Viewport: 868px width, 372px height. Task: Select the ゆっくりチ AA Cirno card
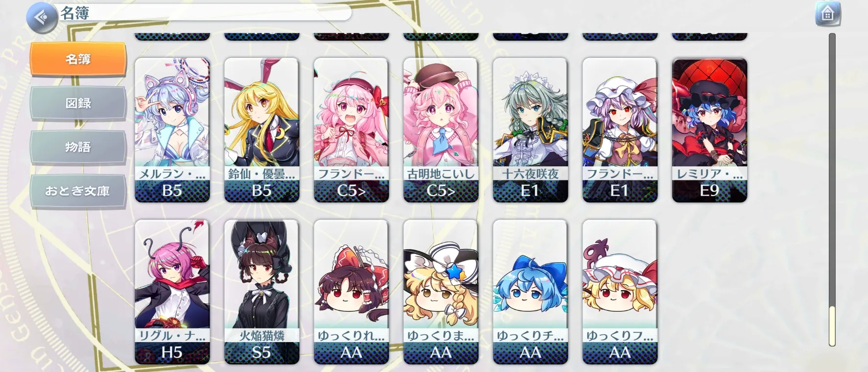(530, 292)
